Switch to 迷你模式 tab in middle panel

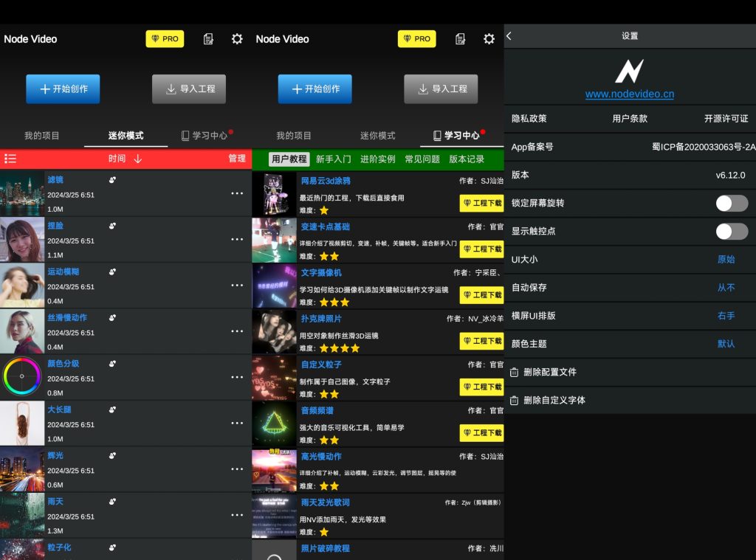[377, 136]
